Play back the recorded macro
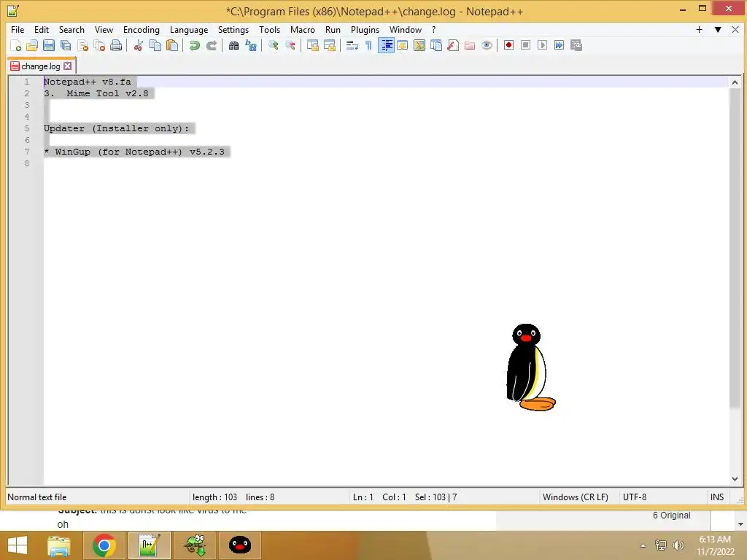Image resolution: width=747 pixels, height=560 pixels. click(542, 45)
